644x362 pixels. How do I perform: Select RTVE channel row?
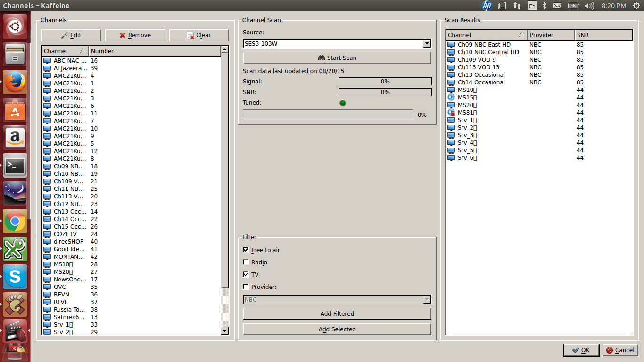[132, 302]
